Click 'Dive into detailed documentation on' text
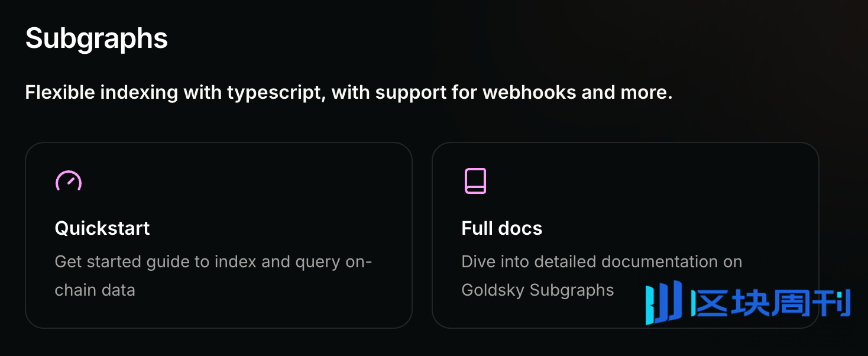Screen dimensions: 868x356 coord(601,261)
